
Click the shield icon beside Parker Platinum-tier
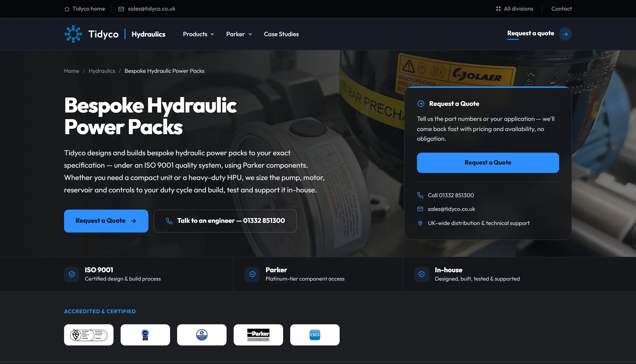point(252,274)
